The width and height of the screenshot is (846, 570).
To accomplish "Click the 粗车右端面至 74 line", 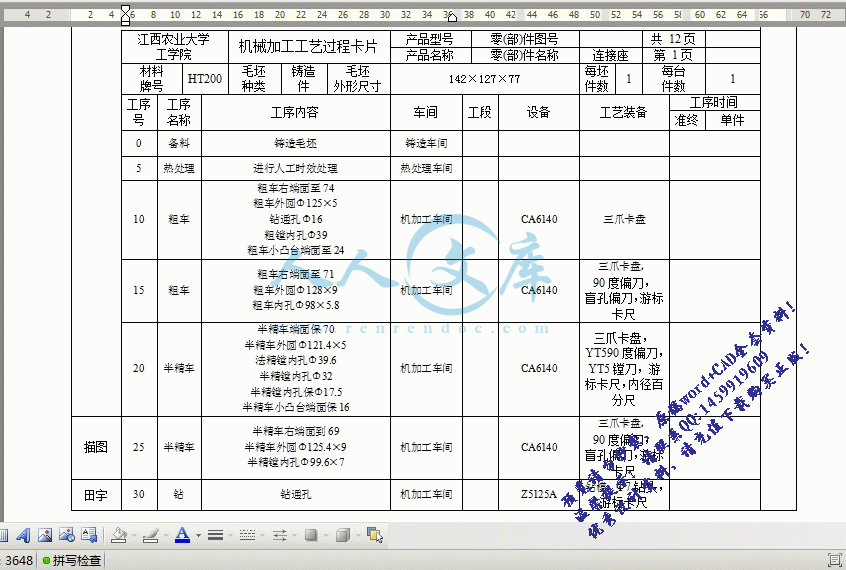I will click(x=295, y=188).
